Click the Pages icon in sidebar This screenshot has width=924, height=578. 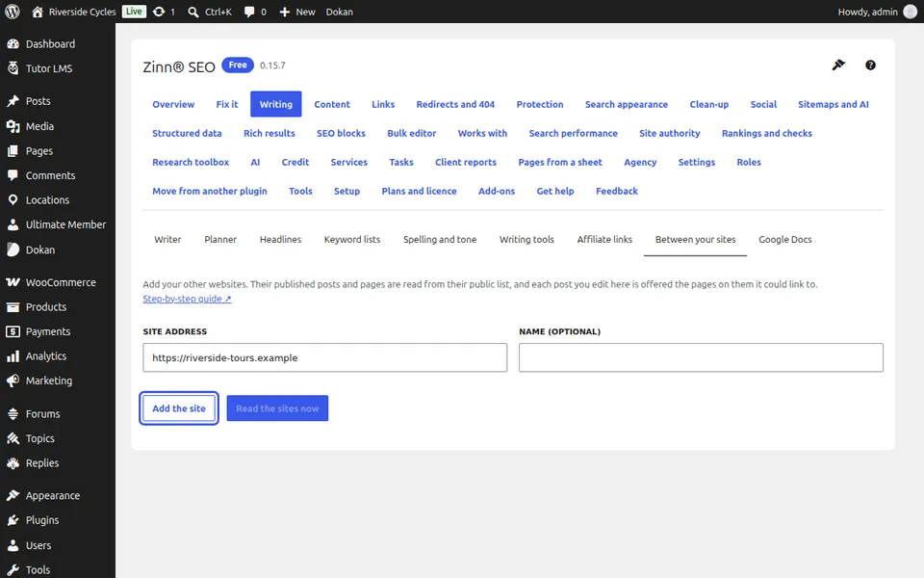point(13,151)
